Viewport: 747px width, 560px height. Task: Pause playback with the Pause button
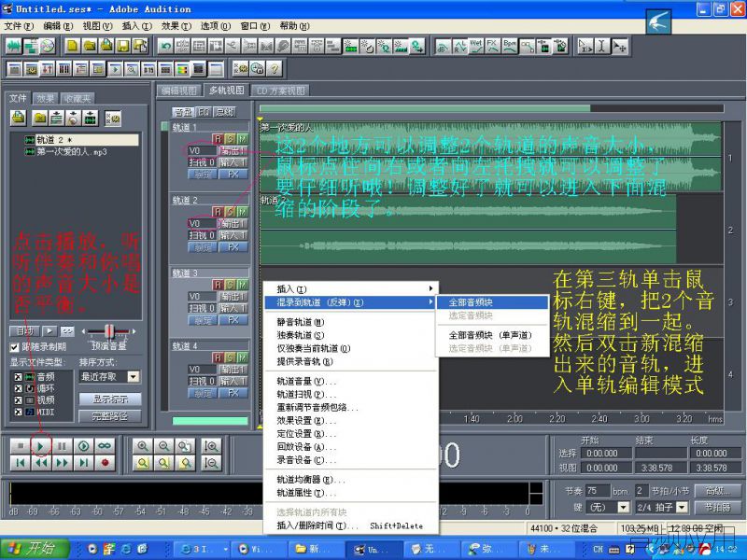62,446
